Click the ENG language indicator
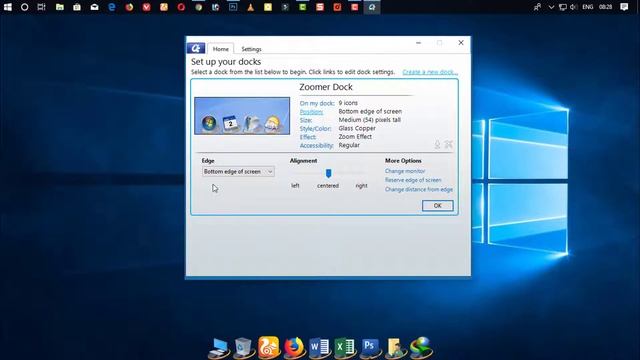This screenshot has width=640, height=360. coord(588,7)
